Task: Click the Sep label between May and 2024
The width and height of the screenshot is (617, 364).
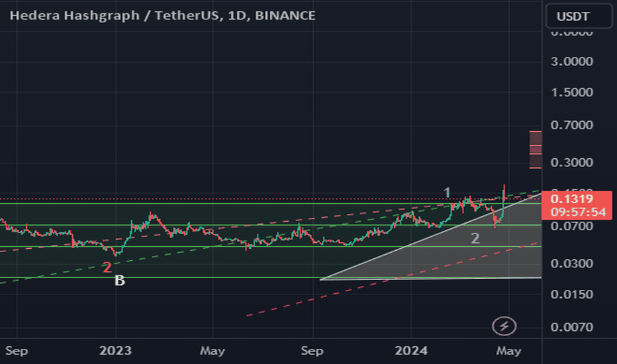Action: (312, 351)
